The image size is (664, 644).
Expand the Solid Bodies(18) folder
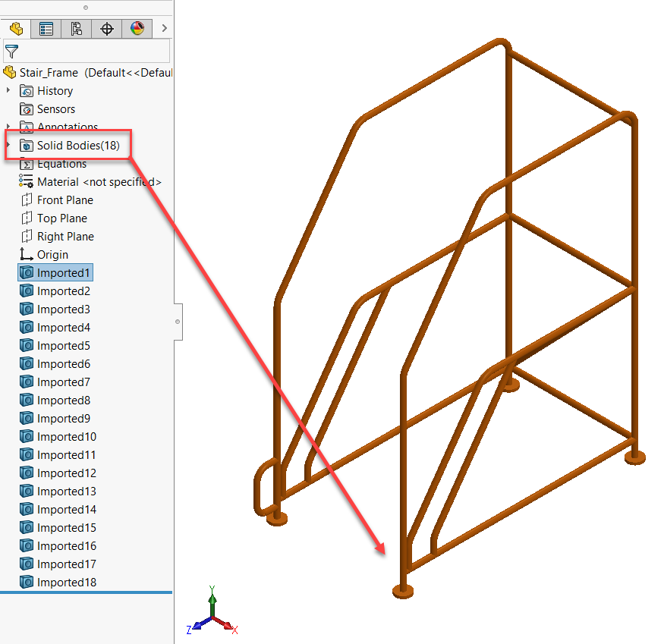pyautogui.click(x=8, y=145)
